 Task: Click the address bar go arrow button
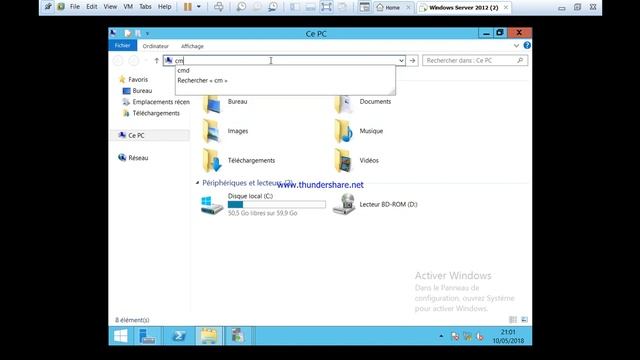(x=413, y=60)
